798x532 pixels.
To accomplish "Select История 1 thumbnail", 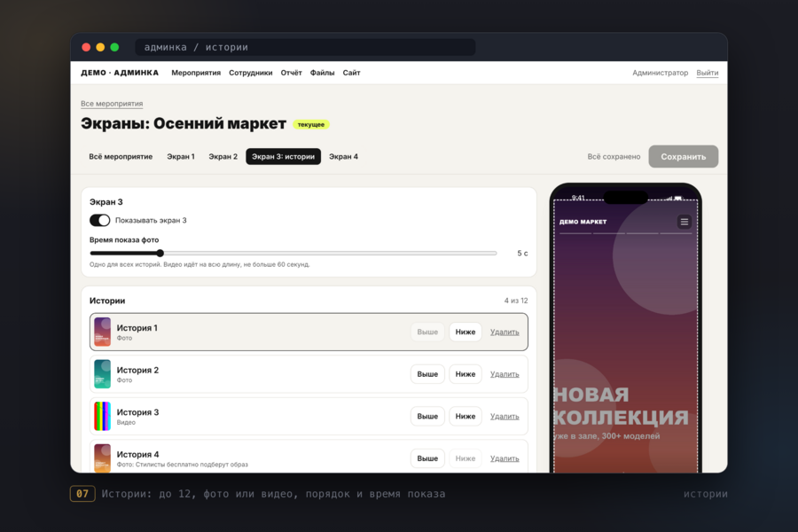I will pos(102,332).
